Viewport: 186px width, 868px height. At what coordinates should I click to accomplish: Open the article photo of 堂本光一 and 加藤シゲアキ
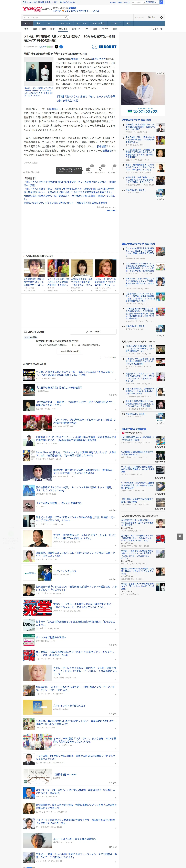pos(39,71)
